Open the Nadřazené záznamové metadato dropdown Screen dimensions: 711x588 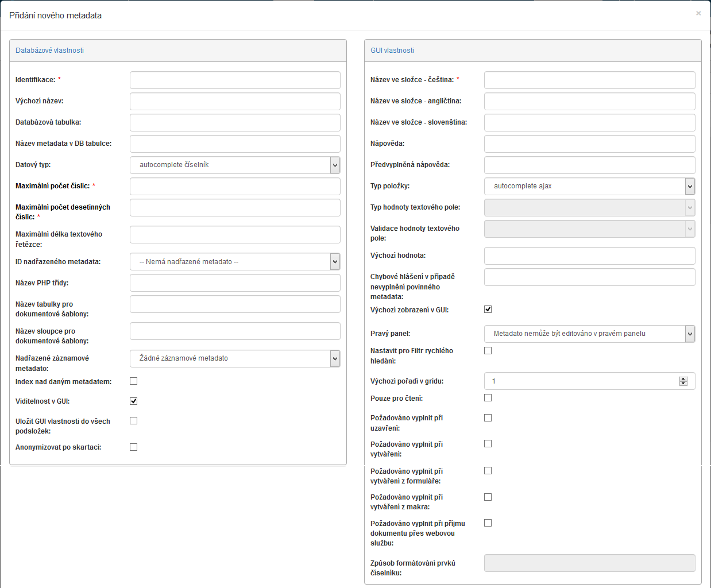click(235, 359)
